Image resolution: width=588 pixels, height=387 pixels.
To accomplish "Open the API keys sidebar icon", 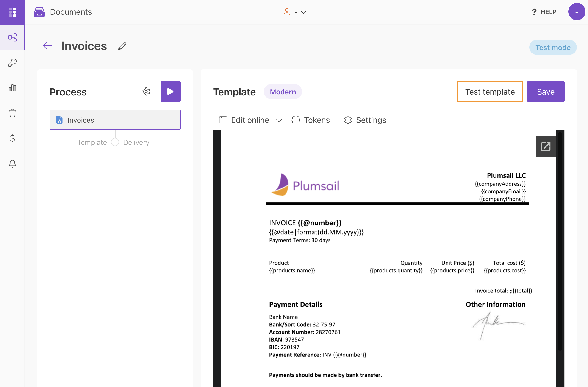I will (12, 63).
